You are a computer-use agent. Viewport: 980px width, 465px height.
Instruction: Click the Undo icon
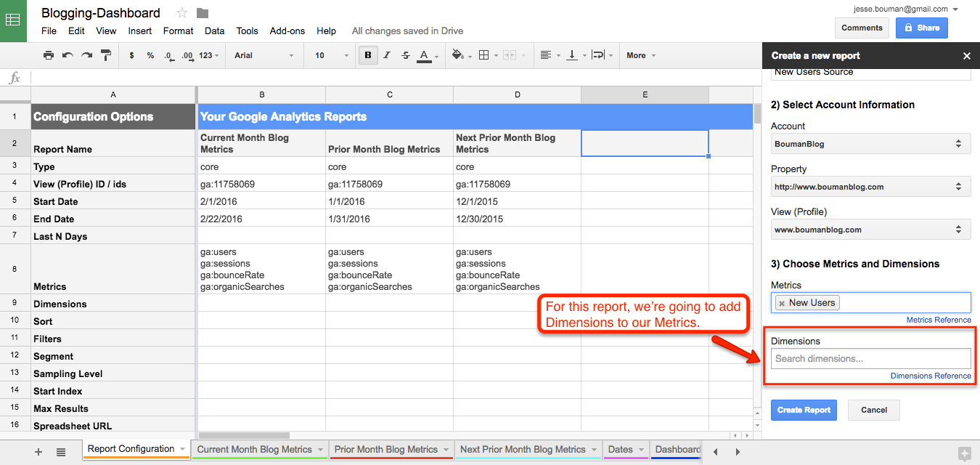coord(66,55)
